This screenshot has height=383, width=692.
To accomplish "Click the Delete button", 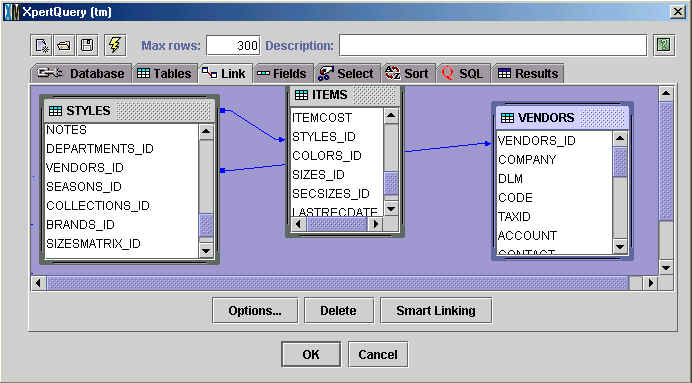I will (338, 311).
